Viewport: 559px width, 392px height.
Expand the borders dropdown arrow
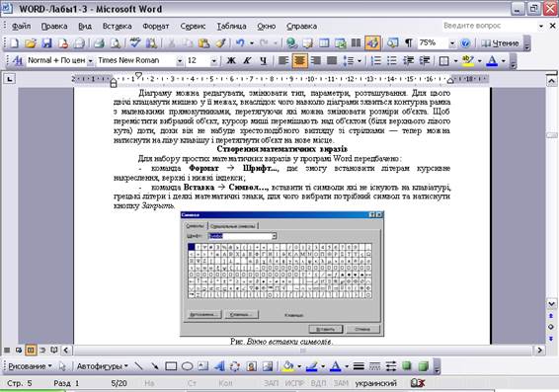[x=455, y=61]
